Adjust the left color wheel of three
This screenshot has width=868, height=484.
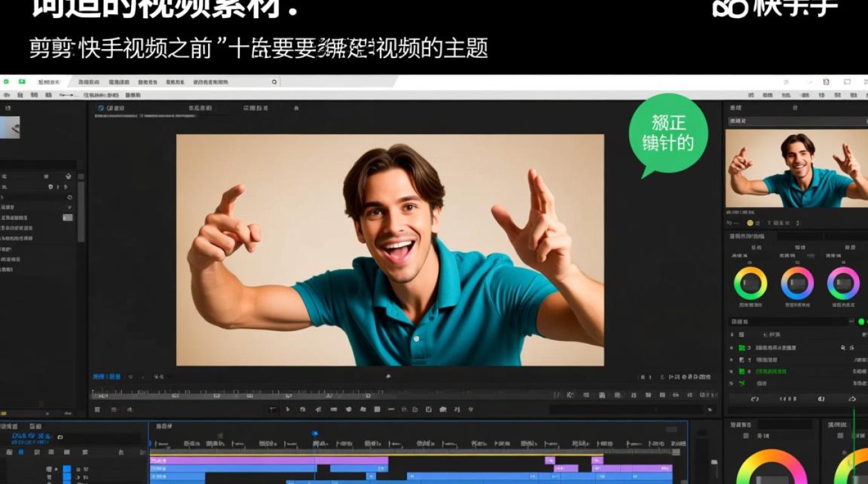(x=750, y=283)
